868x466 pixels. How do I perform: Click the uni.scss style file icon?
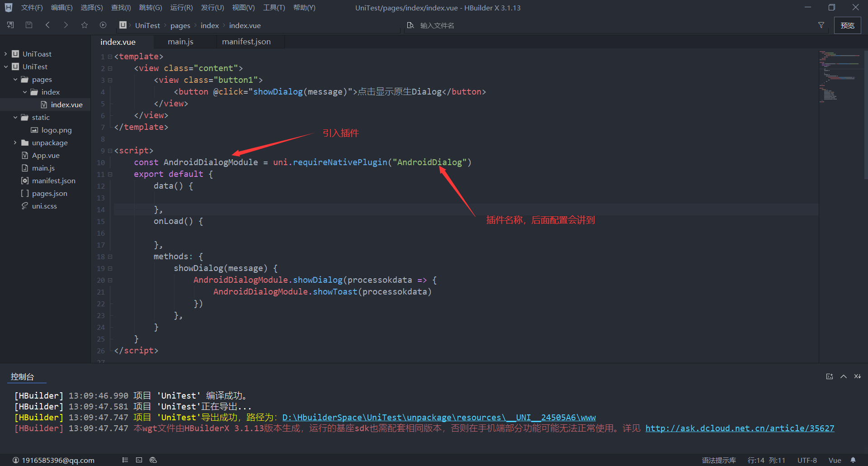25,206
